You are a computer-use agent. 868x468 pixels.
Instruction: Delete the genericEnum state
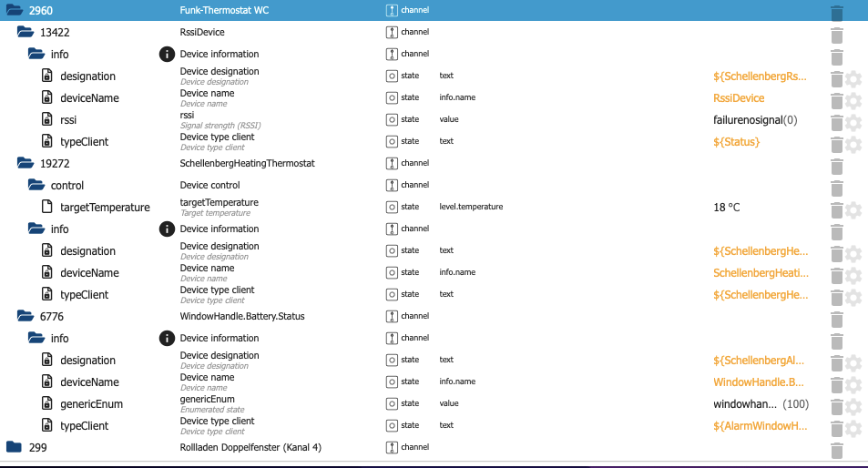tap(836, 407)
